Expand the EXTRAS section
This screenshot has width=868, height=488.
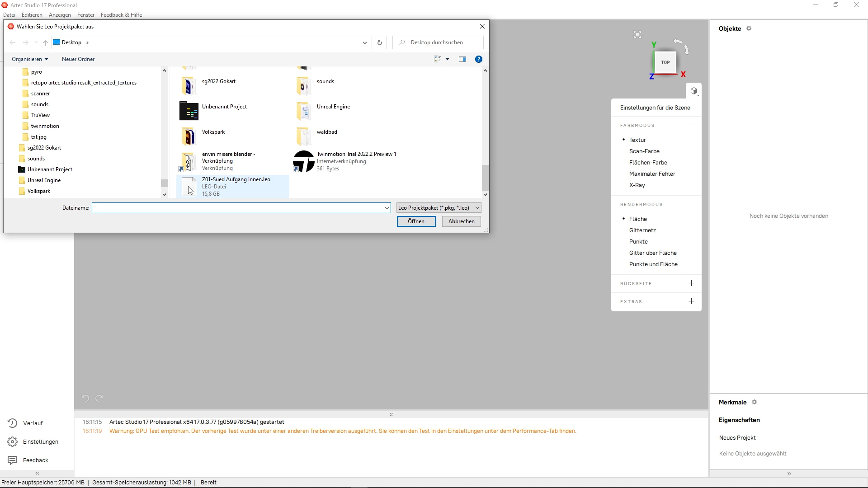click(691, 301)
